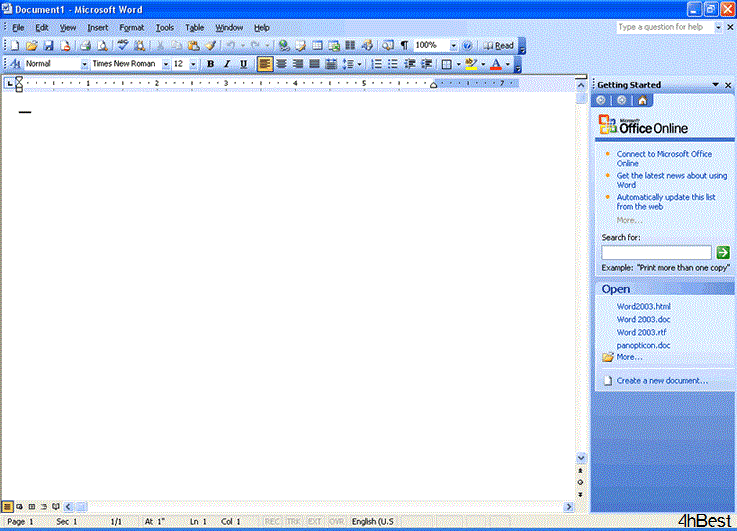Click the Columns toolbar icon
Image resolution: width=737 pixels, height=531 pixels.
click(x=350, y=46)
